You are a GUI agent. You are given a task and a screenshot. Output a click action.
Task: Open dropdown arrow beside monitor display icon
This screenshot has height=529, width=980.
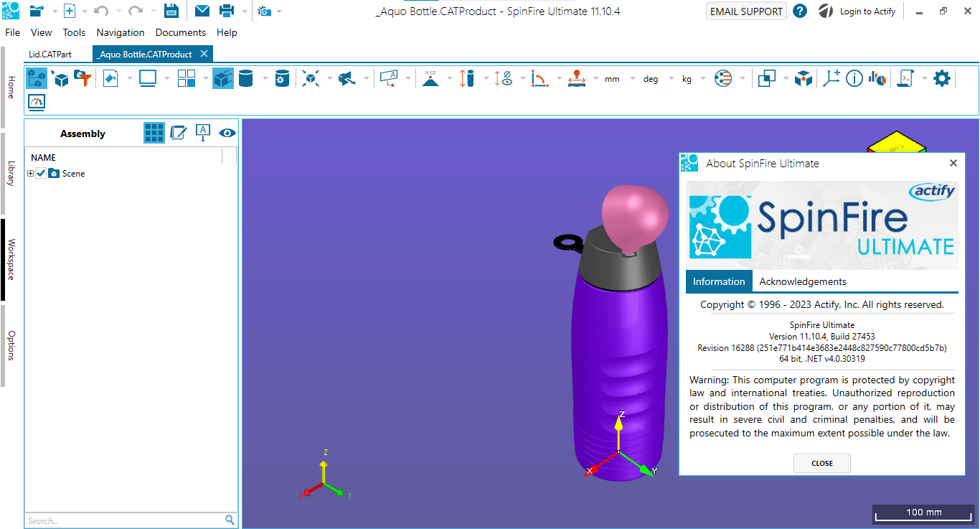pos(166,78)
